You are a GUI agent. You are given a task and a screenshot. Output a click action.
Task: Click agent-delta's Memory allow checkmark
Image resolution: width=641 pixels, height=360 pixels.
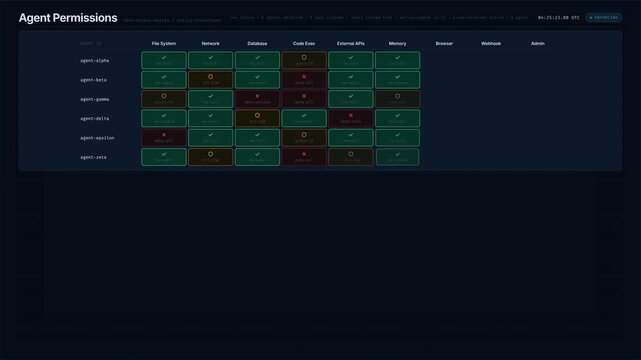[x=397, y=116]
